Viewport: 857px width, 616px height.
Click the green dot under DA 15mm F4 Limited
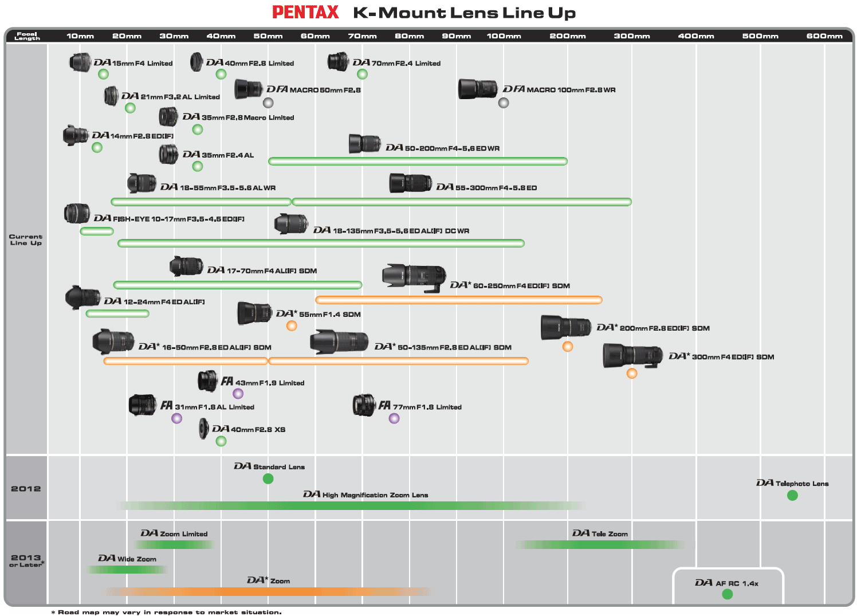[103, 74]
